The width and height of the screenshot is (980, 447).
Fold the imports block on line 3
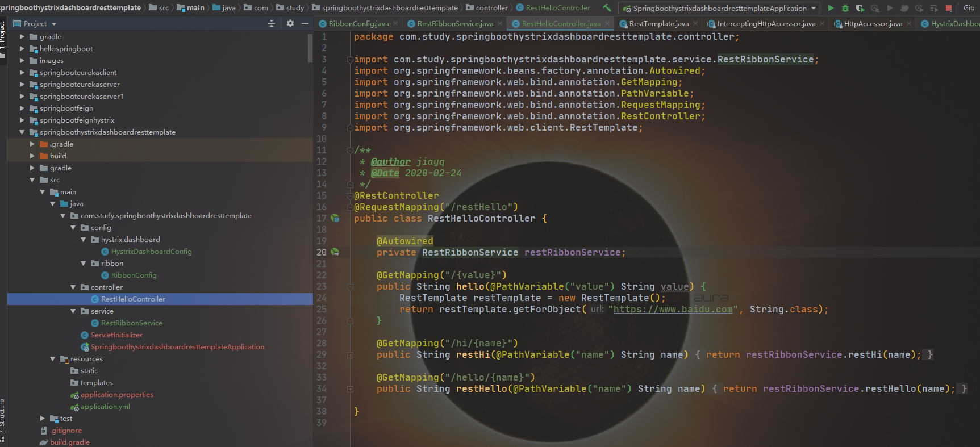click(x=350, y=60)
